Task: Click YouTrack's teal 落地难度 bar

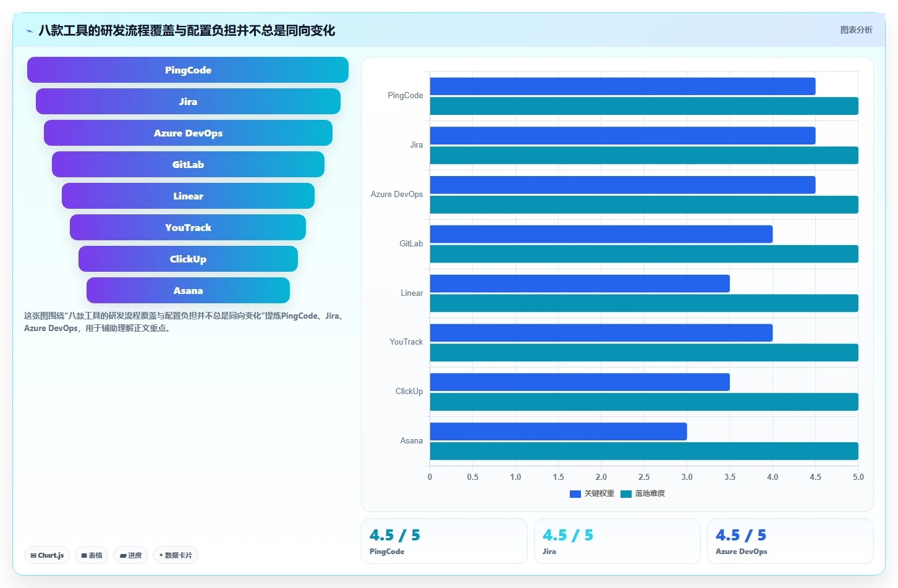Action: click(644, 353)
